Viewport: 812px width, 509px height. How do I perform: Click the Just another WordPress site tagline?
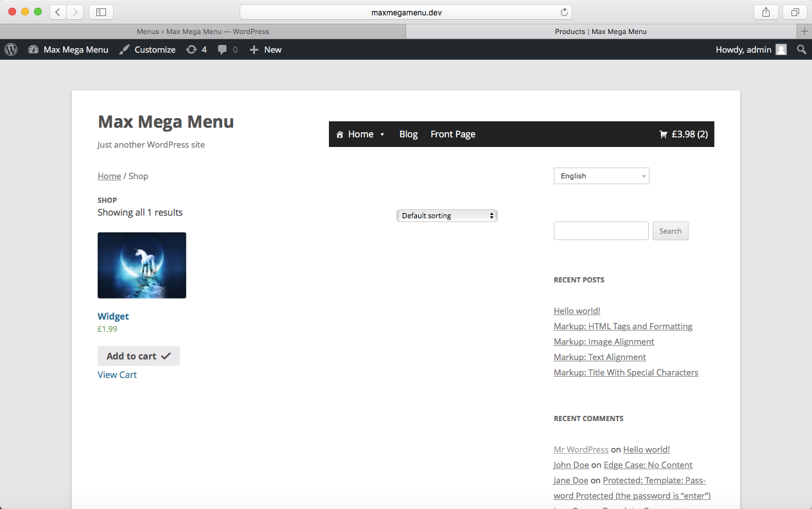pos(151,145)
